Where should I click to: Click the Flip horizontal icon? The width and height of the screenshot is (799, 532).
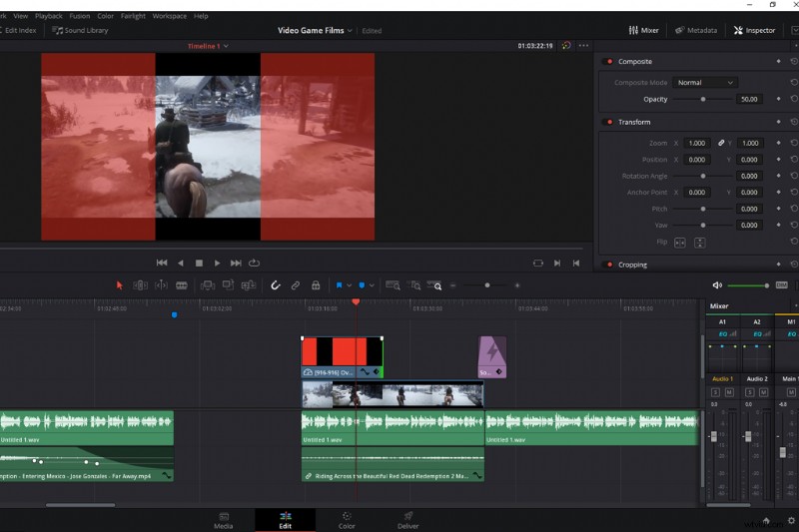point(680,243)
